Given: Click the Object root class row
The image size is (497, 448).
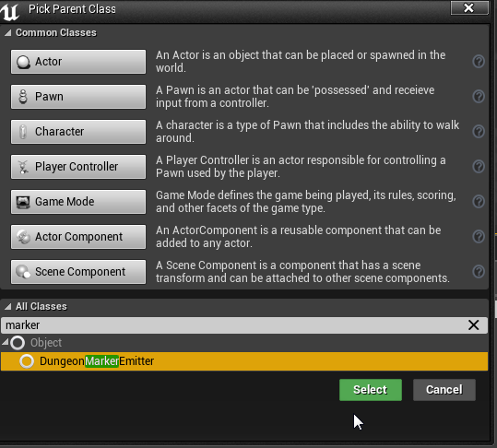Looking at the screenshot, I should (244, 343).
